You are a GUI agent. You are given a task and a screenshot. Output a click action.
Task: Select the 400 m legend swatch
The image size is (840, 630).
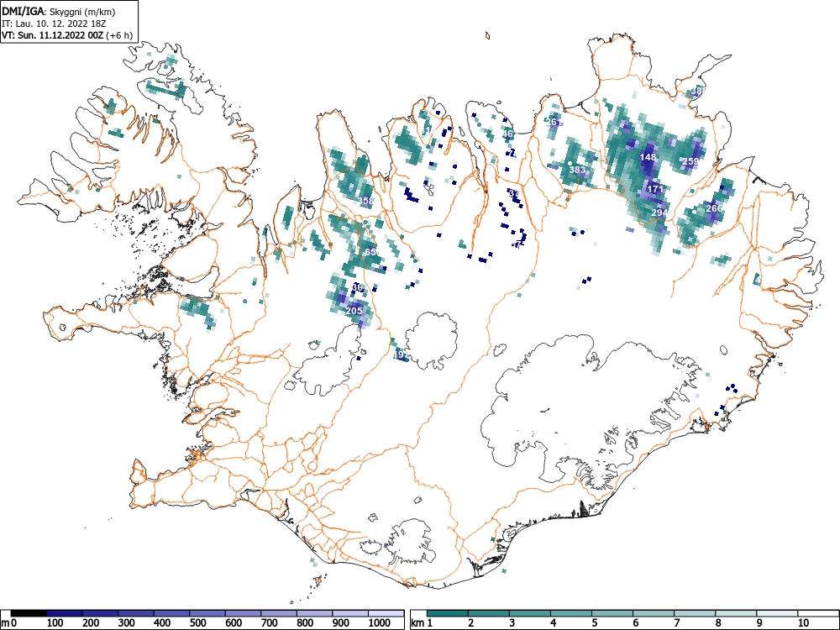[172, 613]
